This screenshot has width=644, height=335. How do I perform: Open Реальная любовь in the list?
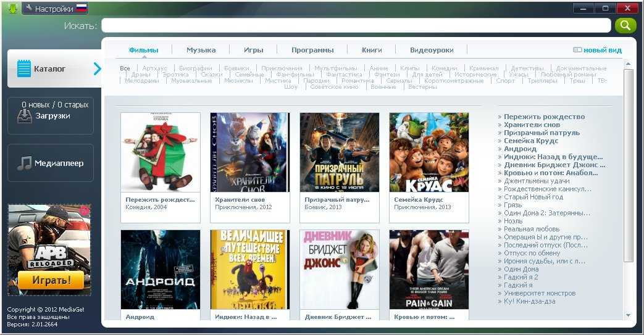532,229
